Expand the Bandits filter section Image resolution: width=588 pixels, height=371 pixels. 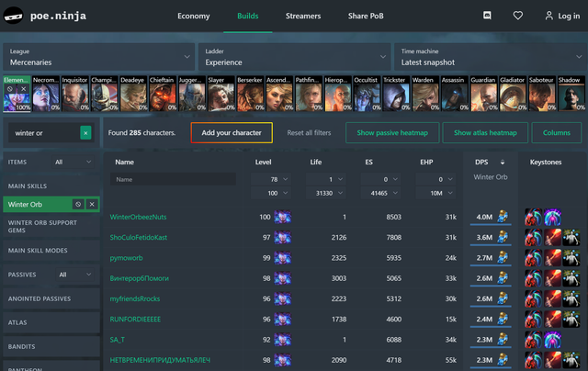pyautogui.click(x=51, y=346)
